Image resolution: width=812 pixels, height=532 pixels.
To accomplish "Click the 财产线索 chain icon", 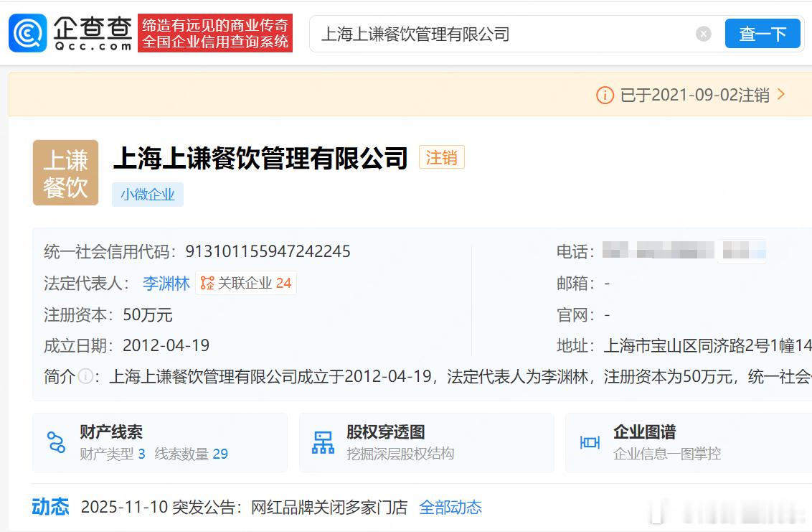I will click(56, 442).
